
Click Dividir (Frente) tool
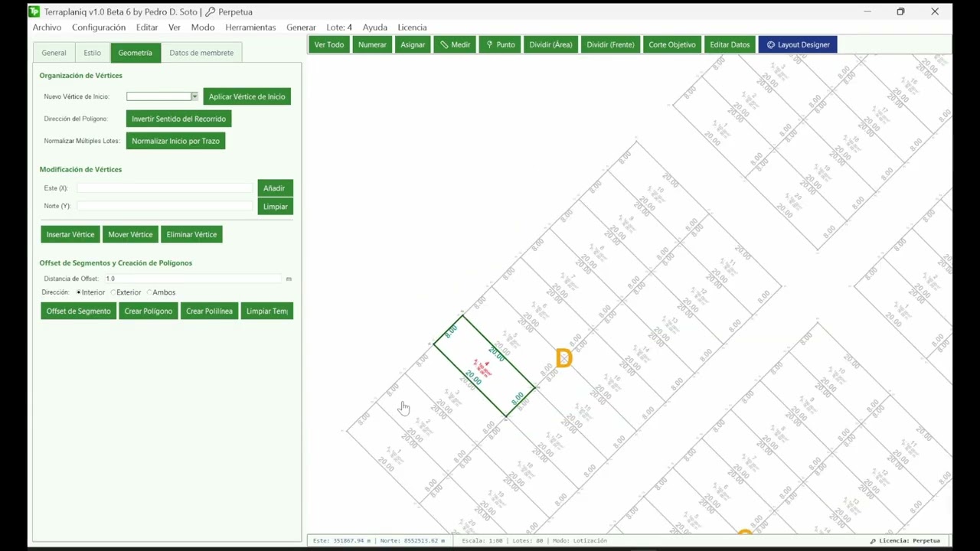click(x=610, y=44)
